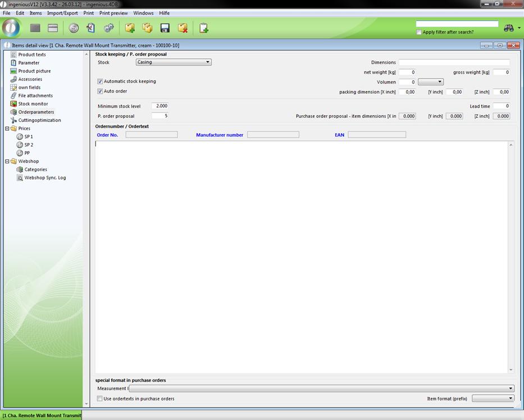Open the Item format (prefix) dropdown
The image size is (524, 420).
(x=493, y=399)
